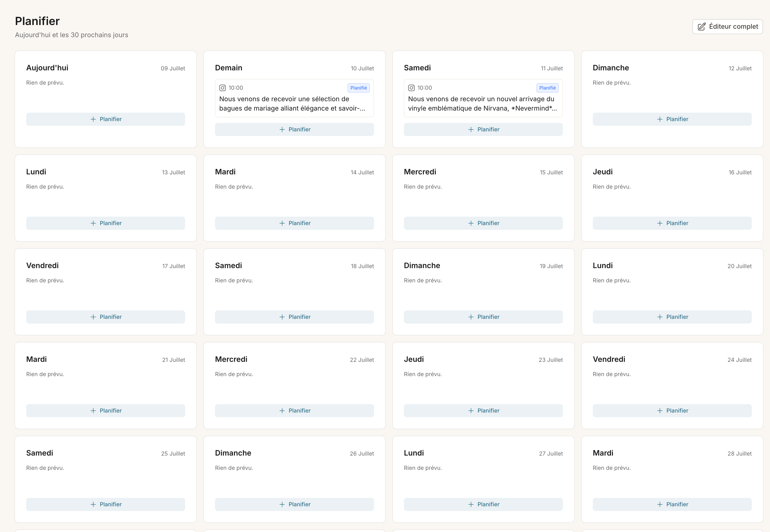
Task: Click the Planifier page title
Action: click(x=37, y=21)
